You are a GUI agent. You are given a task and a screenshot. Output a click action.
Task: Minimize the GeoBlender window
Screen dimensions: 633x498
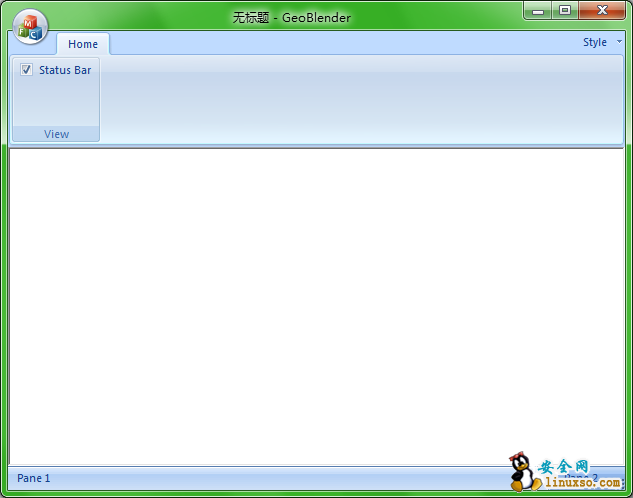[x=539, y=11]
